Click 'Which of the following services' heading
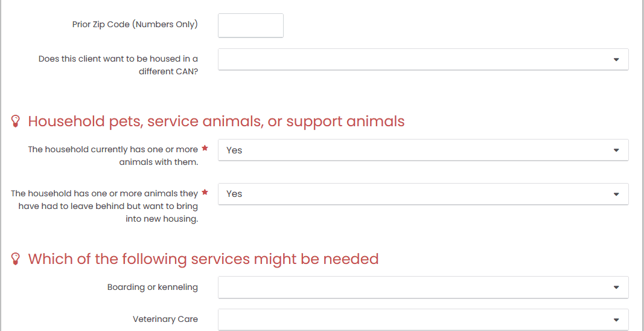This screenshot has width=644, height=331. tap(203, 259)
